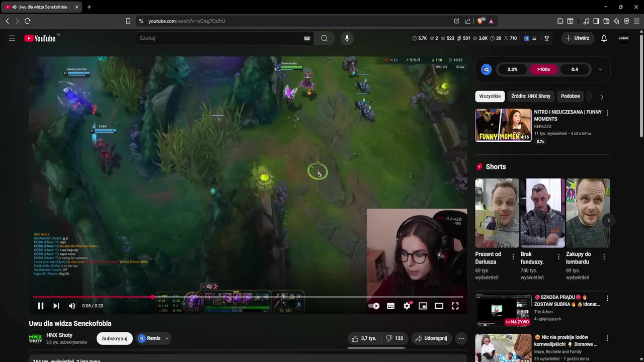
Task: Pause the video
Action: click(x=41, y=306)
